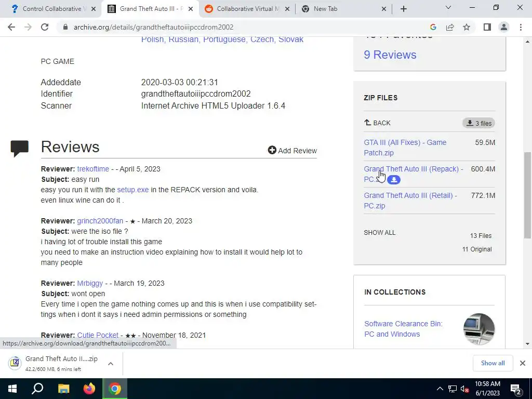
Task: Expand download item options chevron
Action: (111, 363)
